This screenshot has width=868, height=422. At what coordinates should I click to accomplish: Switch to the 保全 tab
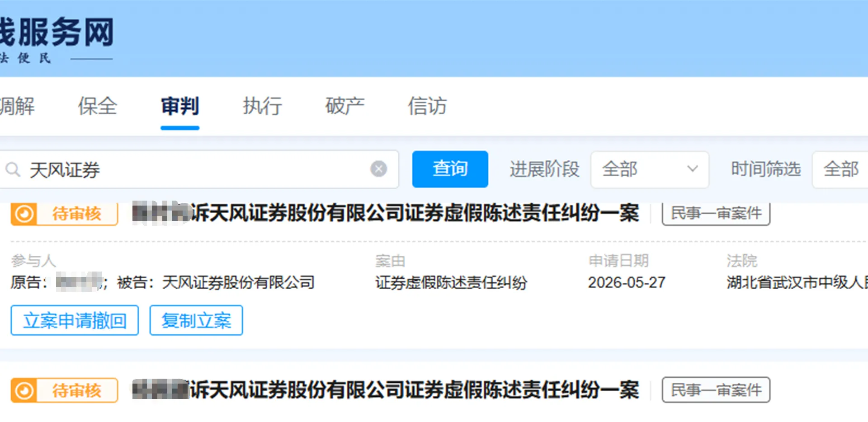pyautogui.click(x=97, y=107)
